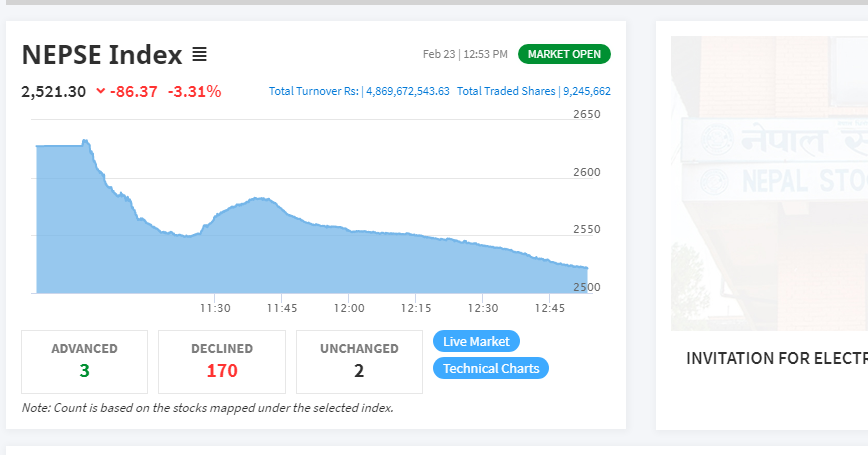Click the 12:00 time label on chart axis

349,308
